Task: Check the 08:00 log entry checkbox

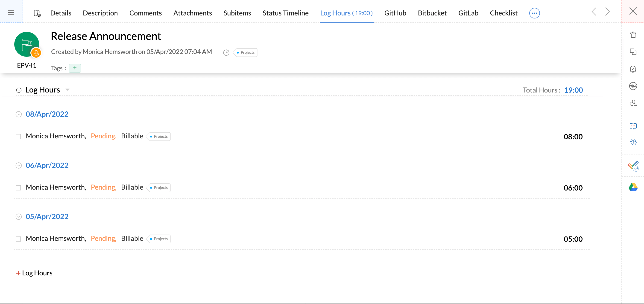Action: coord(18,137)
